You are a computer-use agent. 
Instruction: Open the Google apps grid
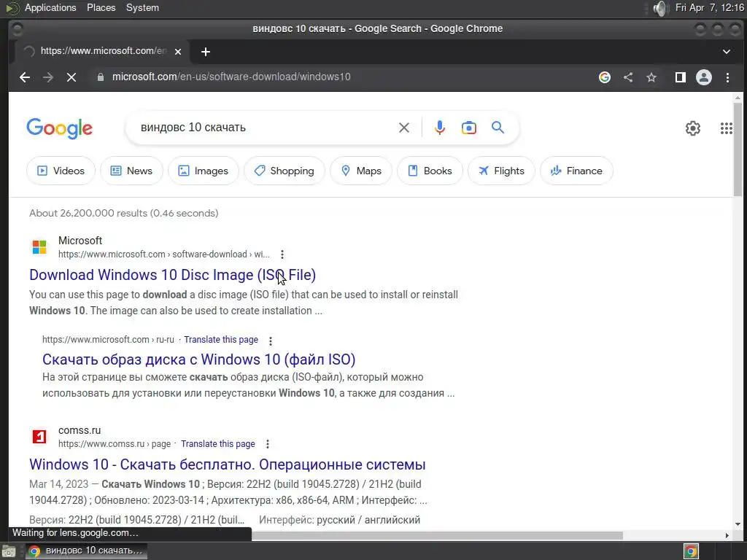[x=727, y=128]
